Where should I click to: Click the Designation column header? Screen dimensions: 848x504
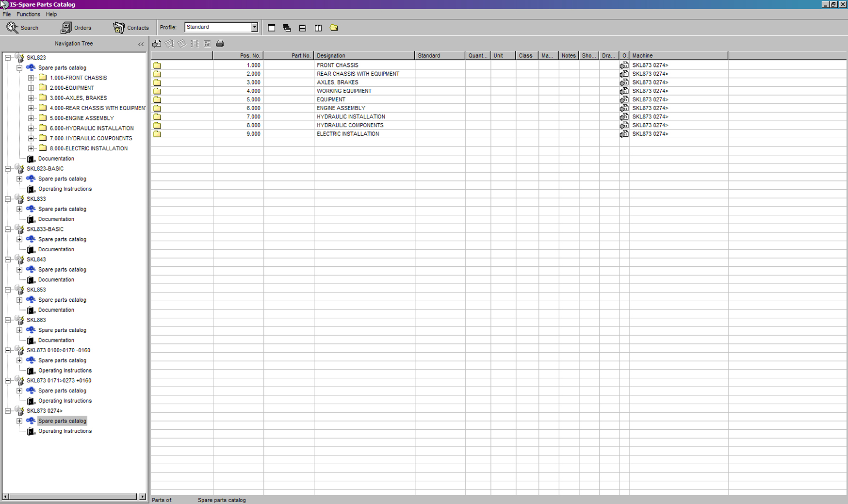(364, 56)
